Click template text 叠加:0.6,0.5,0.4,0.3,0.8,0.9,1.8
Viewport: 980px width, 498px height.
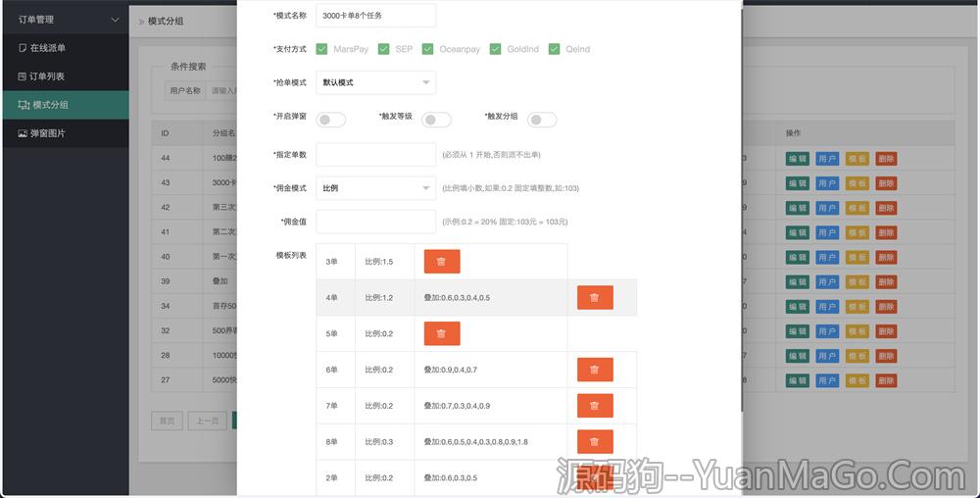tap(475, 442)
